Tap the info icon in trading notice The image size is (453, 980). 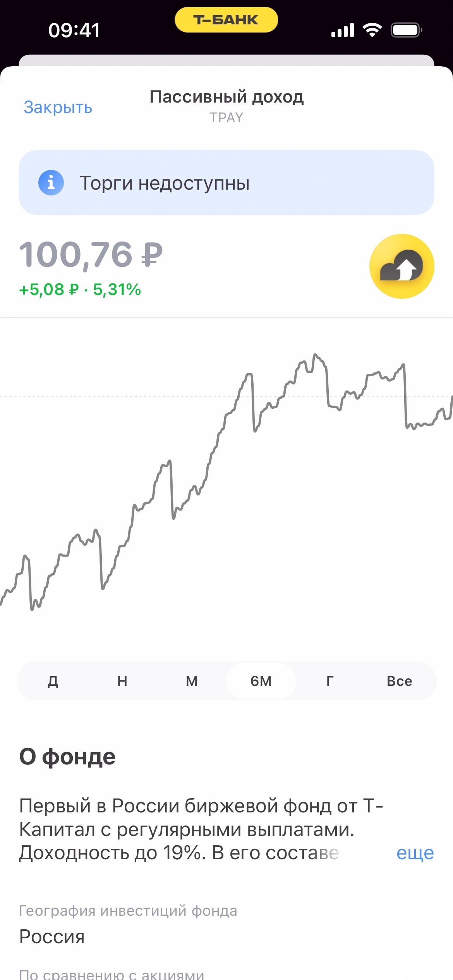51,183
